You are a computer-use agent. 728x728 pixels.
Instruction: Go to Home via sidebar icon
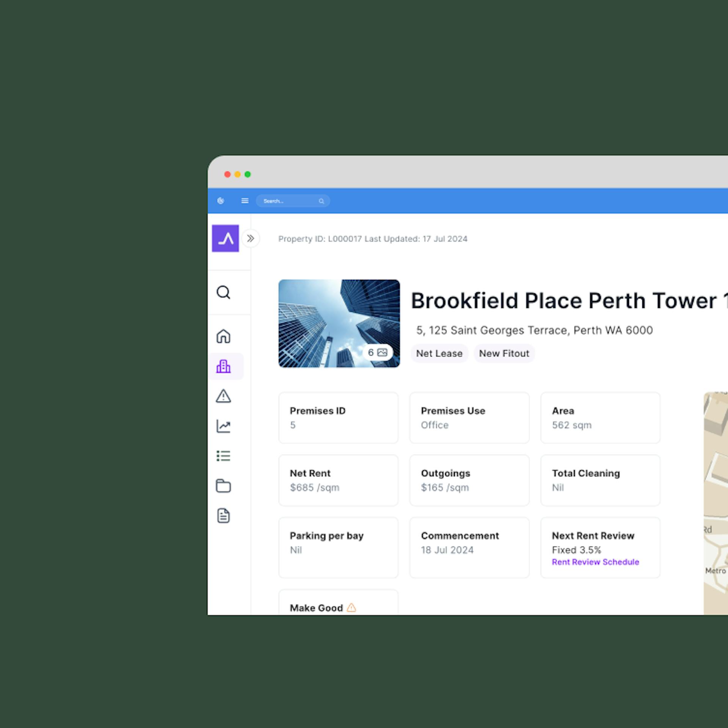(223, 336)
